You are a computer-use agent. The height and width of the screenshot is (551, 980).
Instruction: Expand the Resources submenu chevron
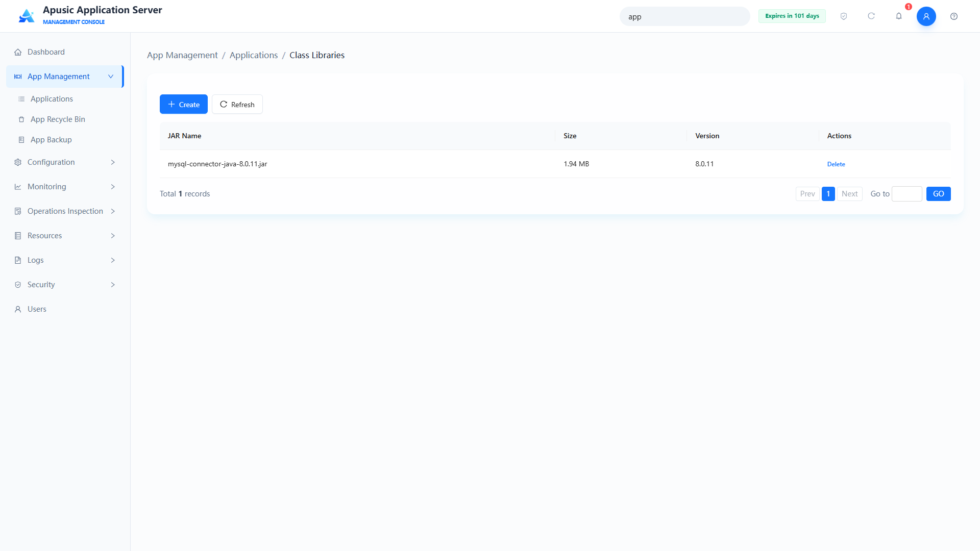pos(113,236)
